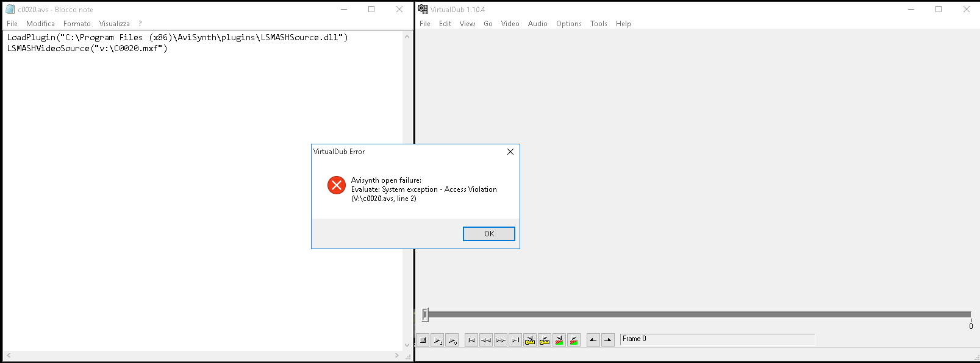
Task: Open the VirtualDub Options menu
Action: (x=569, y=24)
